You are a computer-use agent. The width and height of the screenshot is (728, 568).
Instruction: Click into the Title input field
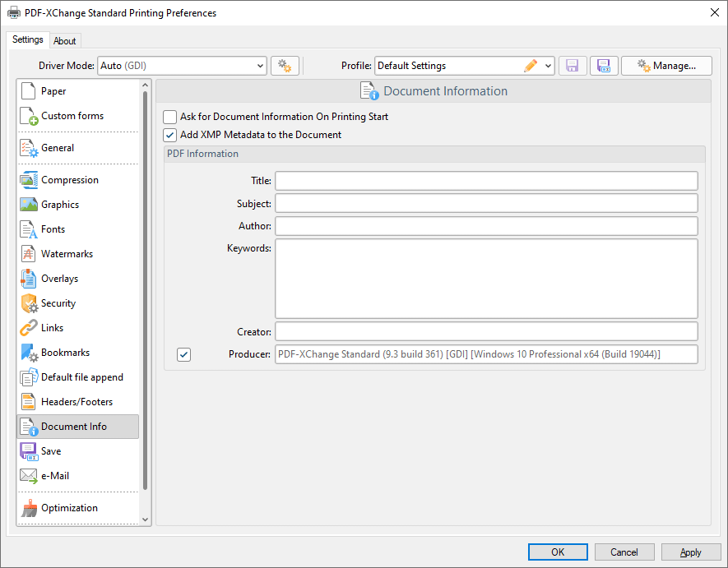click(x=486, y=181)
